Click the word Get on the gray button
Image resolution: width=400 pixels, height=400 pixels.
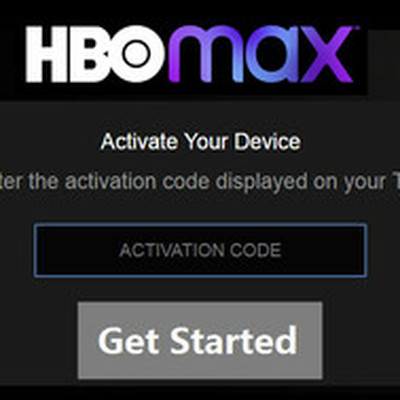click(x=128, y=340)
